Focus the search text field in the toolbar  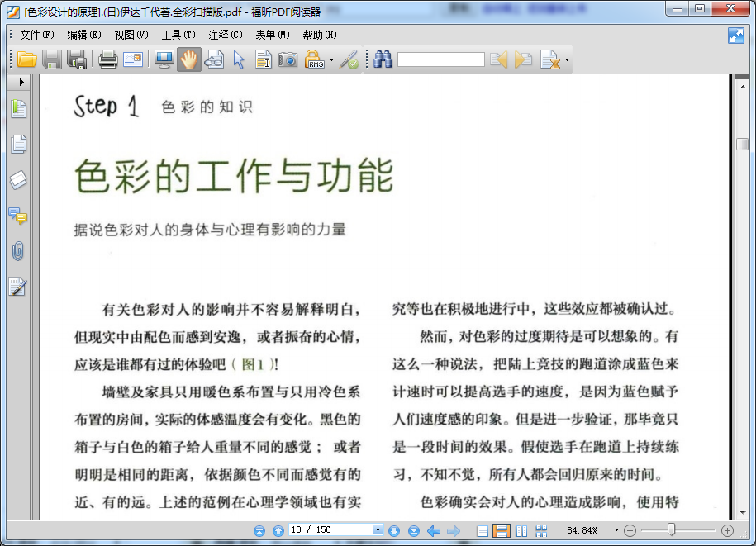pos(440,59)
